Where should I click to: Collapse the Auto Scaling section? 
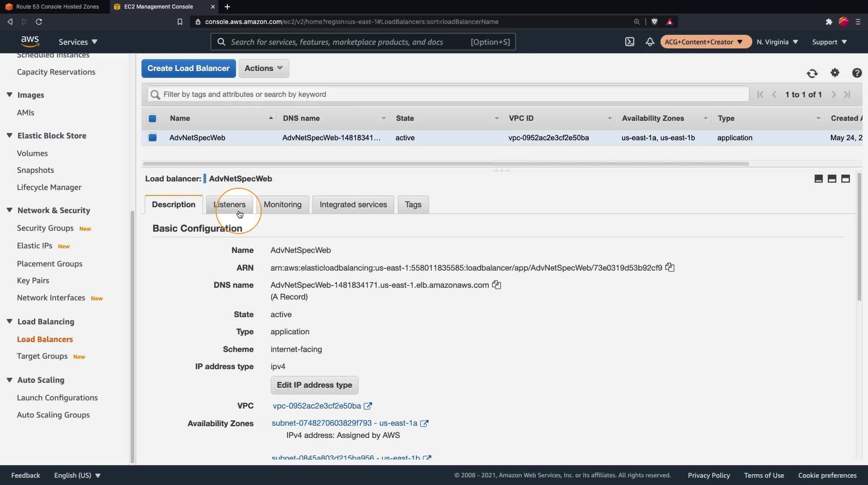click(9, 380)
